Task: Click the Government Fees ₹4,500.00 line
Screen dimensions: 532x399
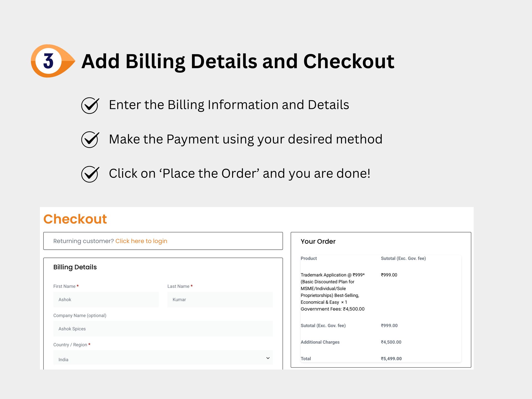Action: 332,309
